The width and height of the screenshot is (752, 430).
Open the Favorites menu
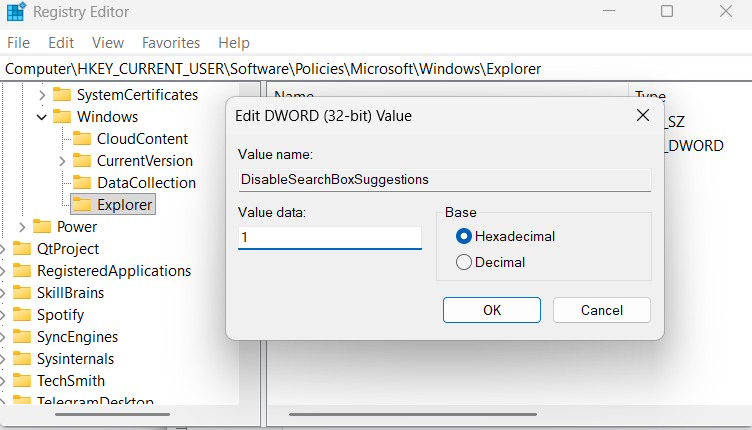click(x=171, y=43)
